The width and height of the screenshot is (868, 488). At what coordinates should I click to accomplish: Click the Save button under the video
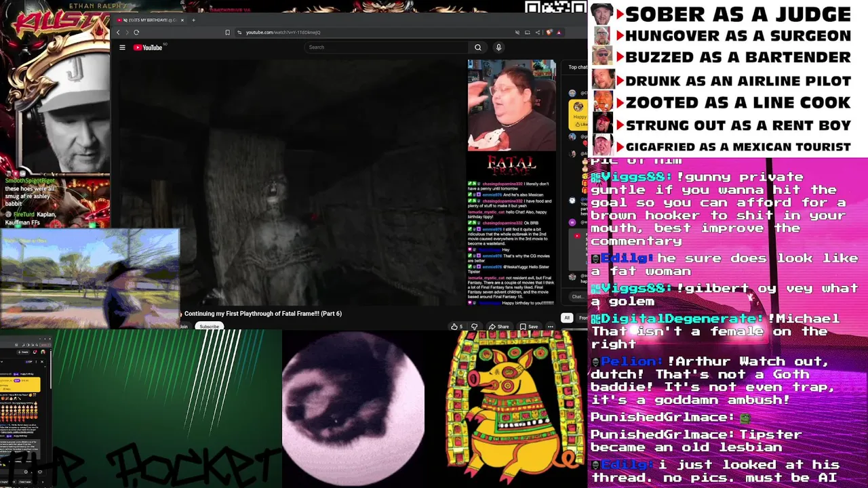pyautogui.click(x=529, y=327)
